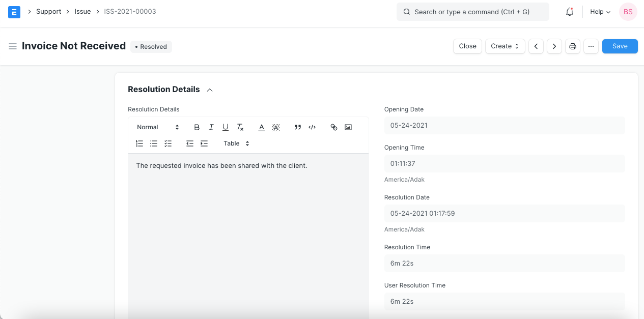
Task: Collapse the Resolution Details section
Action: click(x=209, y=90)
